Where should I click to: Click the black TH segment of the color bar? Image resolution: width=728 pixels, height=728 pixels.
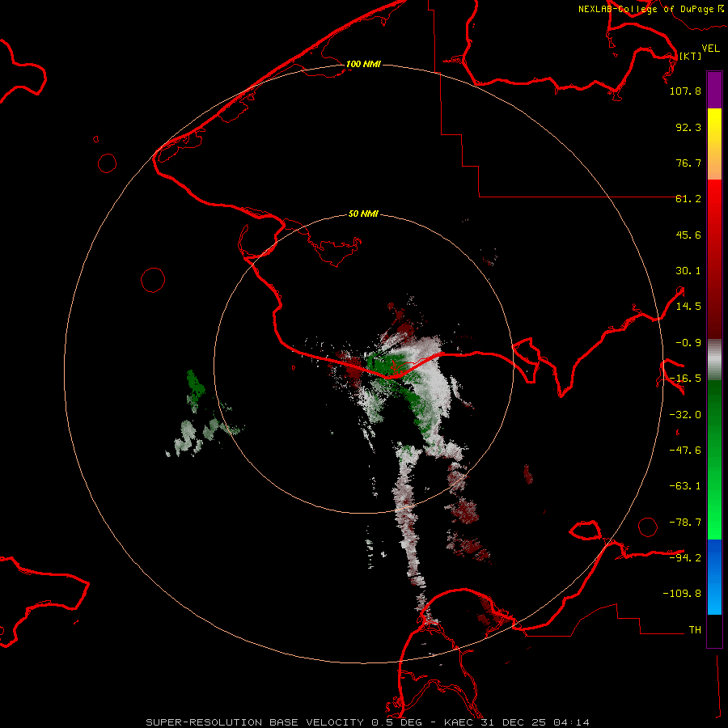click(x=714, y=631)
